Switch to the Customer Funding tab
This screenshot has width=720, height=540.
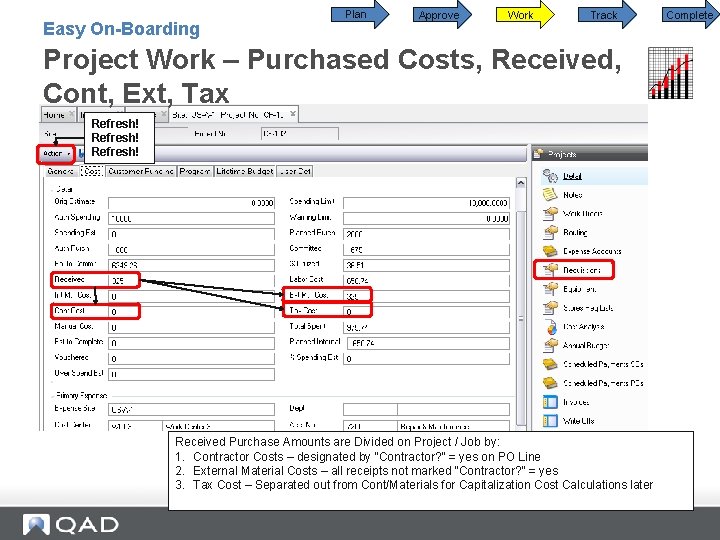(x=141, y=171)
